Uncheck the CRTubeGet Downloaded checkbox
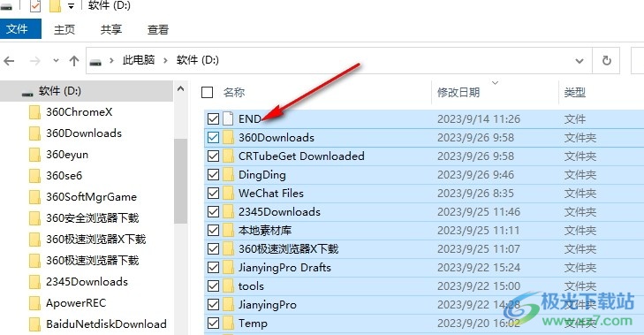The width and height of the screenshot is (644, 335). [213, 156]
